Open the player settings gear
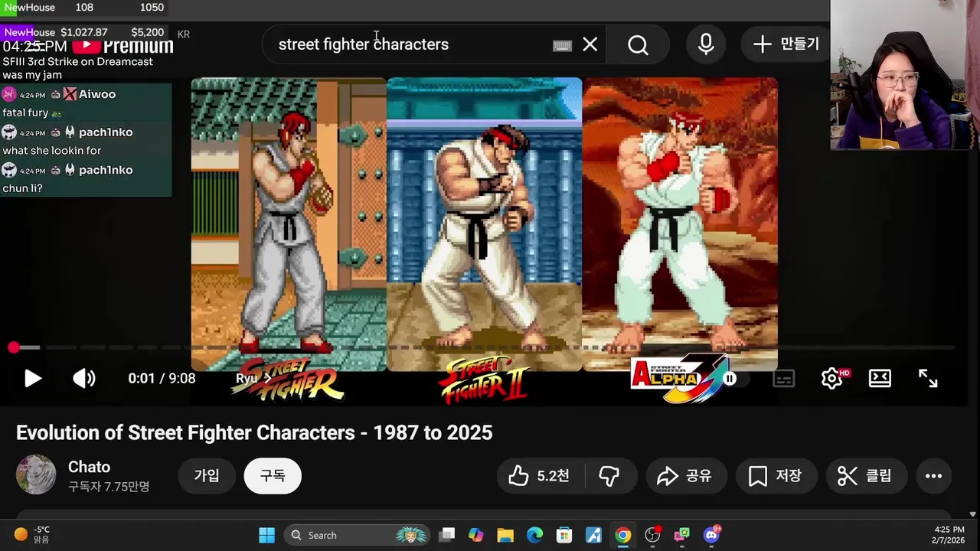 (x=833, y=378)
